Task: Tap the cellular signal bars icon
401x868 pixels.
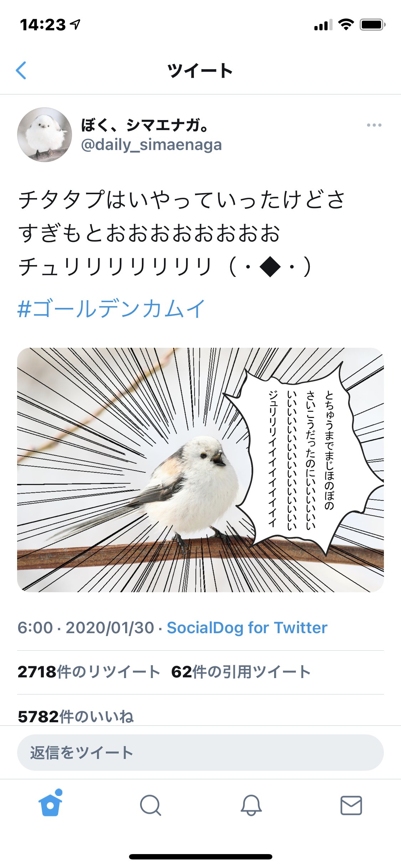Action: (x=323, y=25)
